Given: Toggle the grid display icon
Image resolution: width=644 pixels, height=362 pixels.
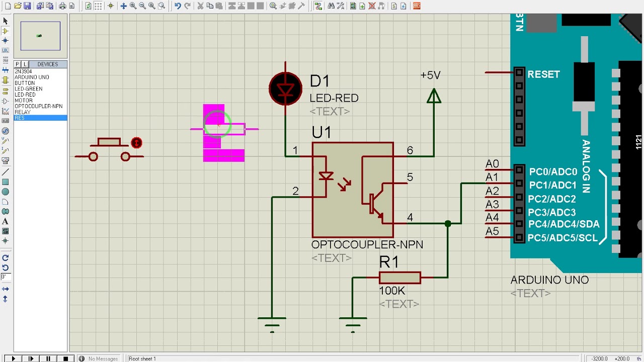Looking at the screenshot, I should (x=98, y=6).
